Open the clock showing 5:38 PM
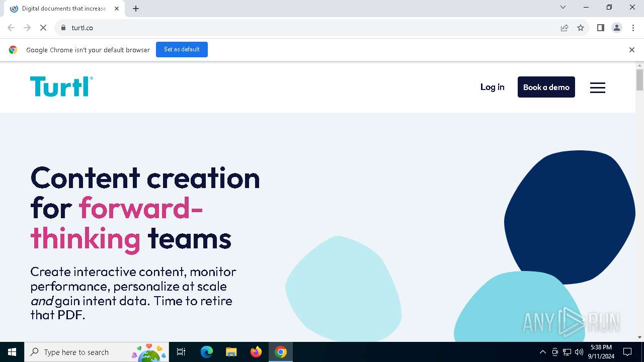The image size is (644, 362). [x=601, y=352]
